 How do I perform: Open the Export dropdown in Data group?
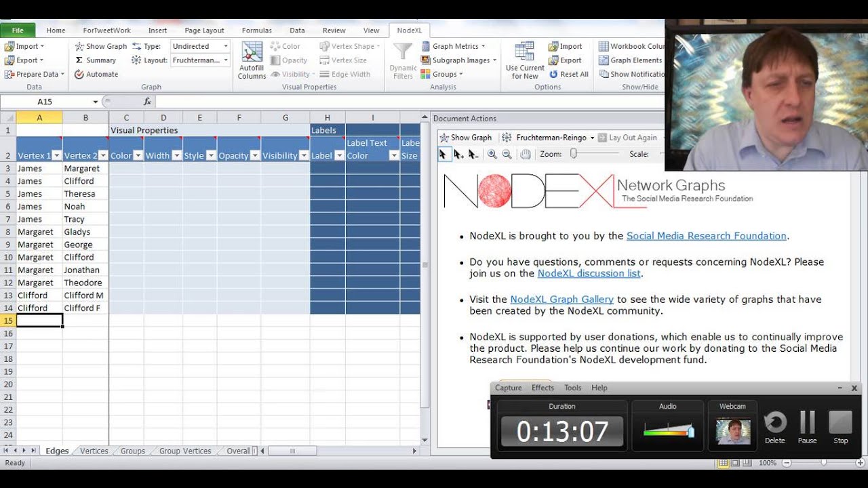pos(24,60)
